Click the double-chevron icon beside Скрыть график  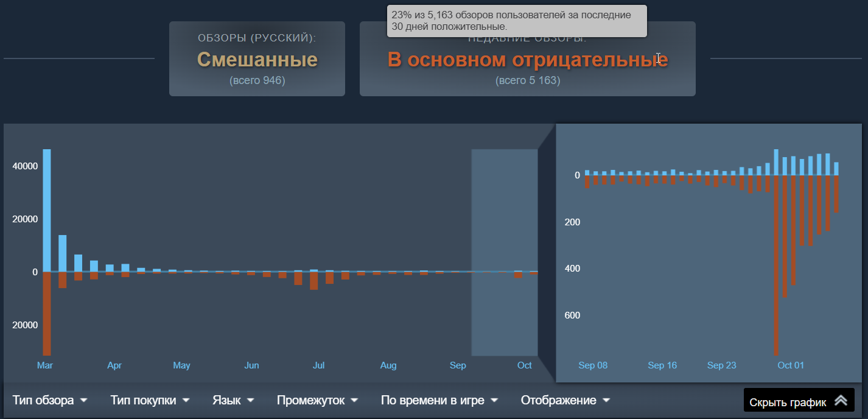tap(841, 401)
